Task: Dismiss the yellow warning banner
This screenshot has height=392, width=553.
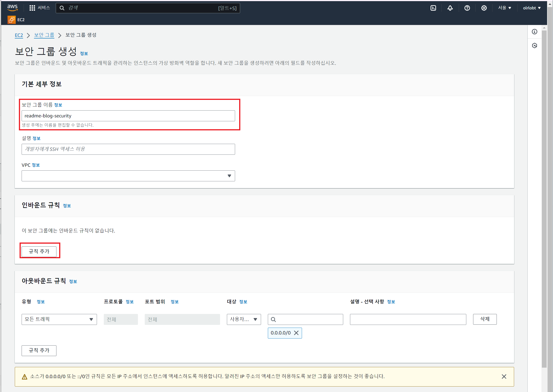Action: 504,376
